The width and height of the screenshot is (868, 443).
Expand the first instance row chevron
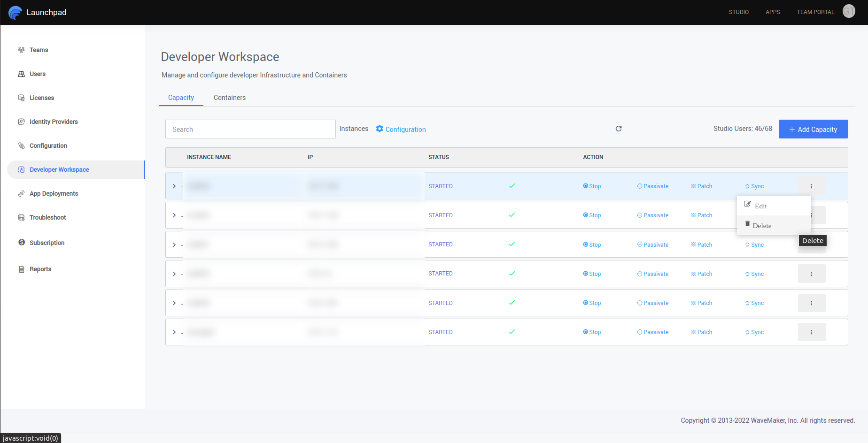[x=174, y=186]
